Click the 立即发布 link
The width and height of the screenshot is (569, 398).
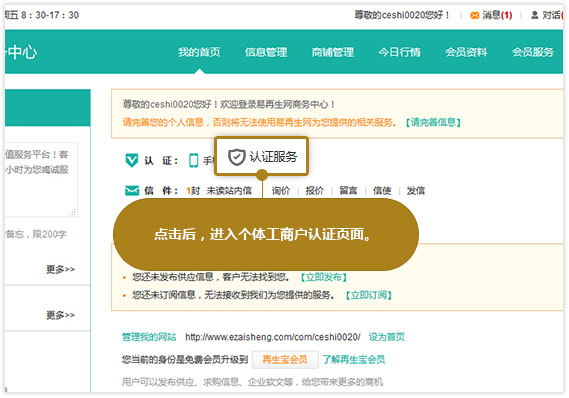pyautogui.click(x=324, y=277)
